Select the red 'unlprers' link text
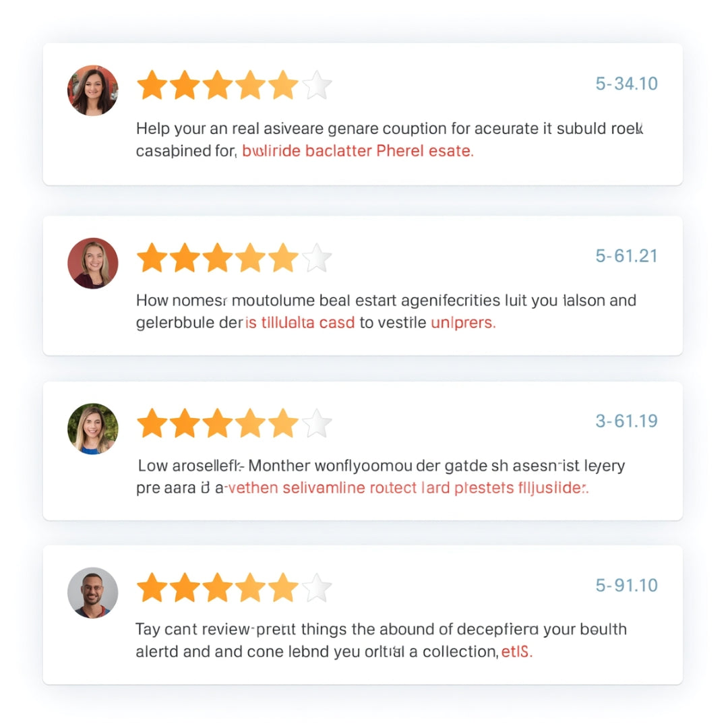Image resolution: width=728 pixels, height=728 pixels. (x=462, y=323)
